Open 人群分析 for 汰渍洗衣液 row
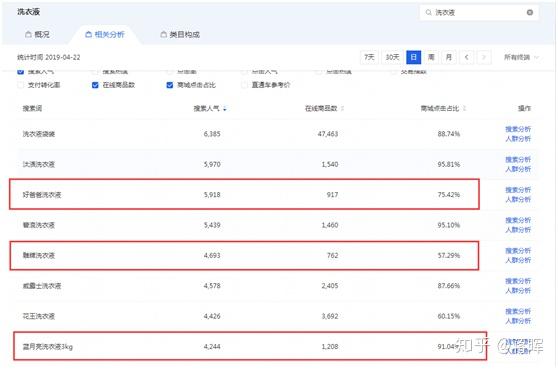558x369 pixels. (x=518, y=169)
